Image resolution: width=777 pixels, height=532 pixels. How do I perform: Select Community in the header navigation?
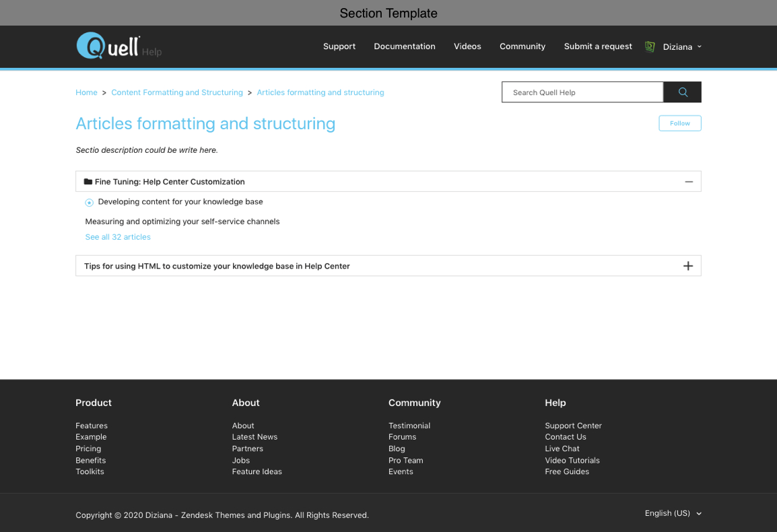pos(522,46)
